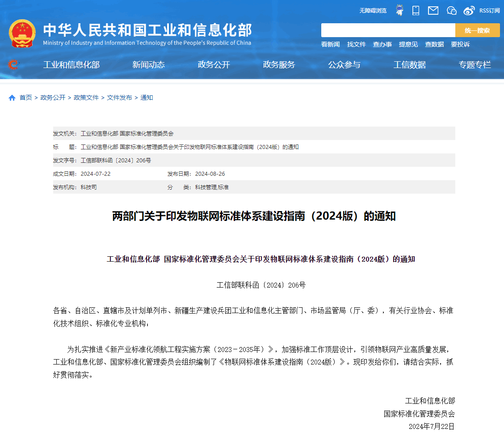Click the ministry name title 中华人民共和国工业和信息化部
This screenshot has height=441, width=504.
click(147, 30)
